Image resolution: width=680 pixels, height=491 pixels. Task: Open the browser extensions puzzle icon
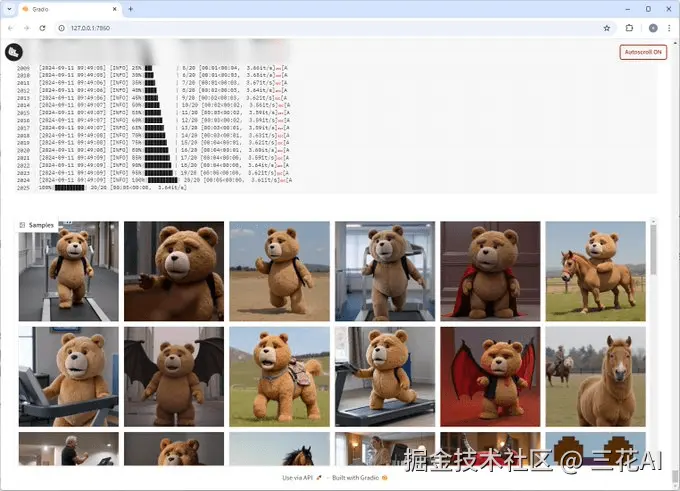pyautogui.click(x=629, y=28)
